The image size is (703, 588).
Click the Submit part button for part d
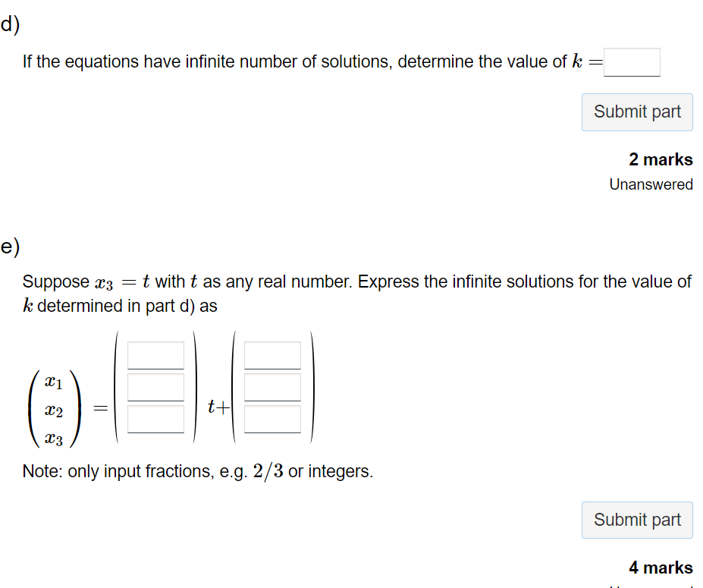636,112
